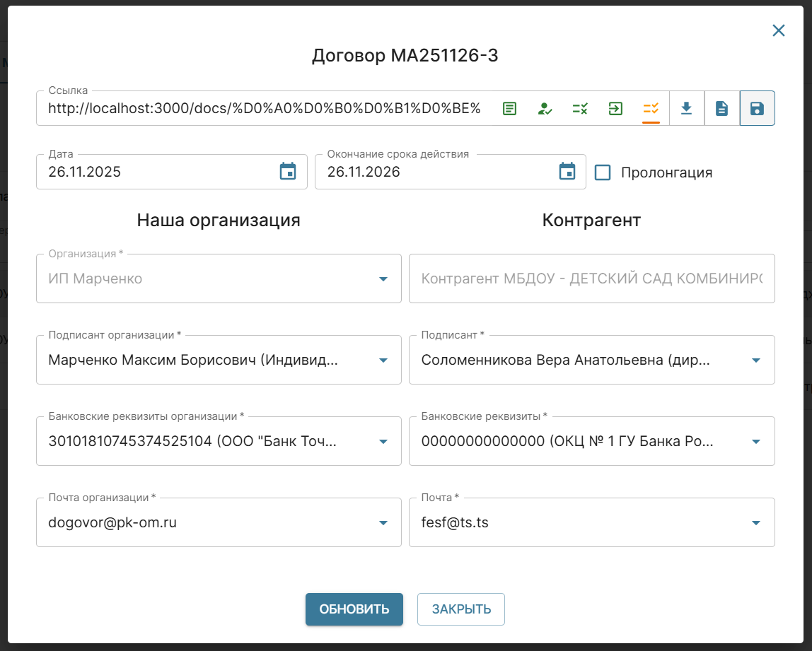
Task: Open the contractor Подписант dropdown
Action: [x=755, y=360]
